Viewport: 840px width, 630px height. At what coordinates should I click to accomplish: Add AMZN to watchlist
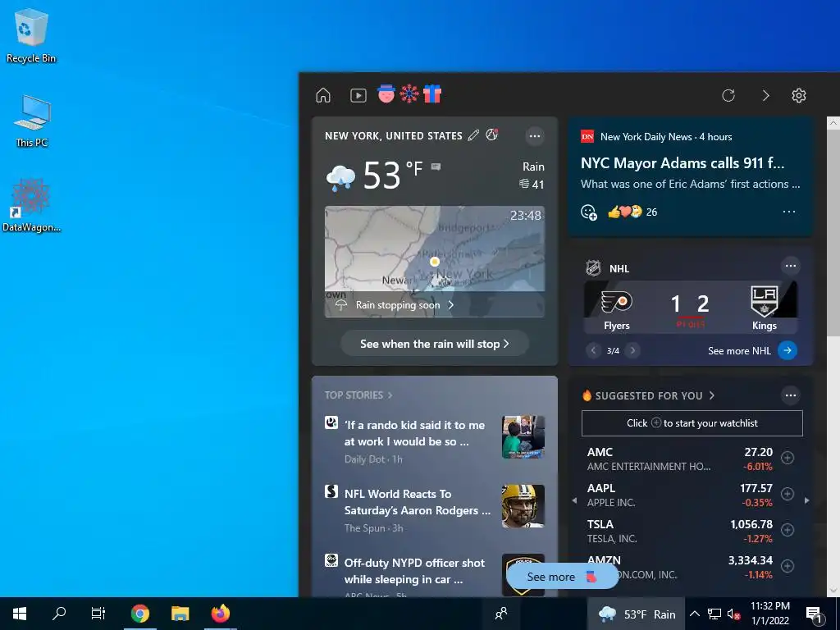[787, 566]
